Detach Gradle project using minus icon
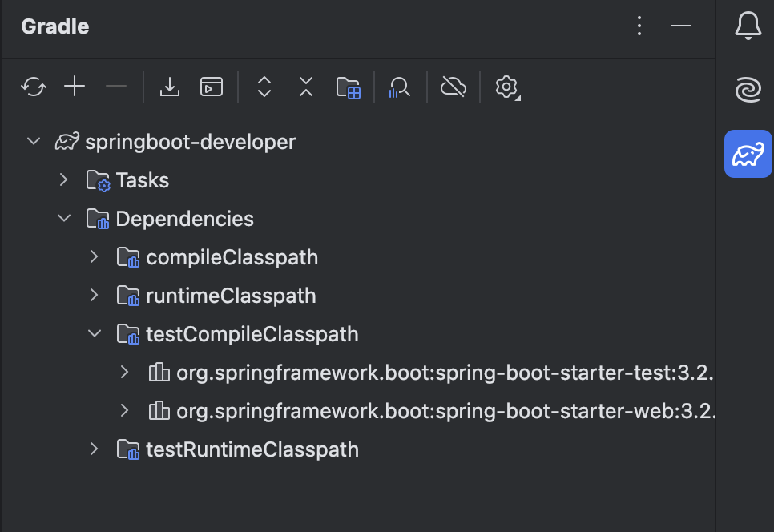 pyautogui.click(x=116, y=87)
